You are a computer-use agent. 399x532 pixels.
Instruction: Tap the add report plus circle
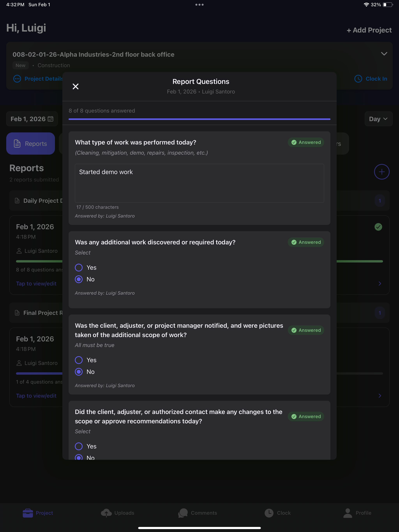[382, 172]
